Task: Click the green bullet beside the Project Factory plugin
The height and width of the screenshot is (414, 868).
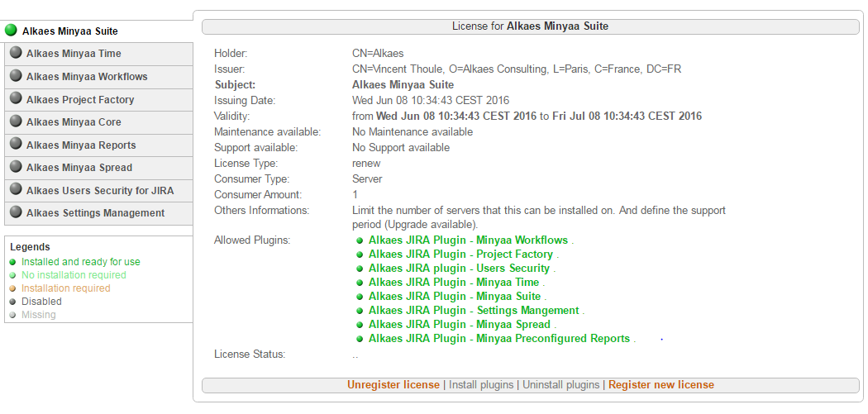Action: (360, 255)
